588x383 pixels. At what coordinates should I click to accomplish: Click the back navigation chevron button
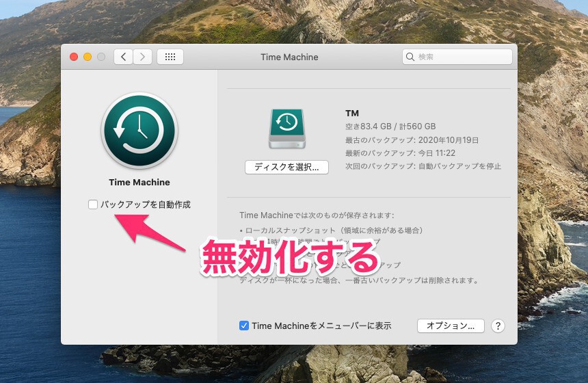click(x=123, y=57)
